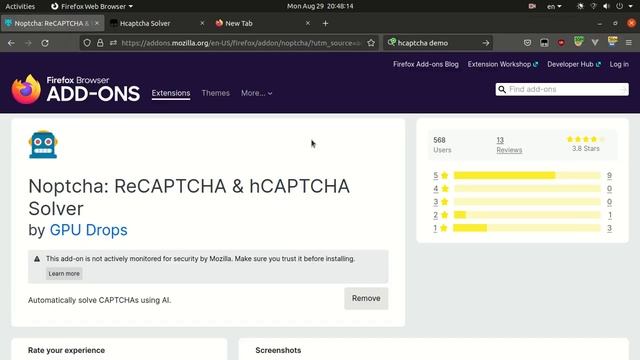Image resolution: width=640 pixels, height=360 pixels.
Task: Open the Extensions section
Action: pyautogui.click(x=171, y=93)
